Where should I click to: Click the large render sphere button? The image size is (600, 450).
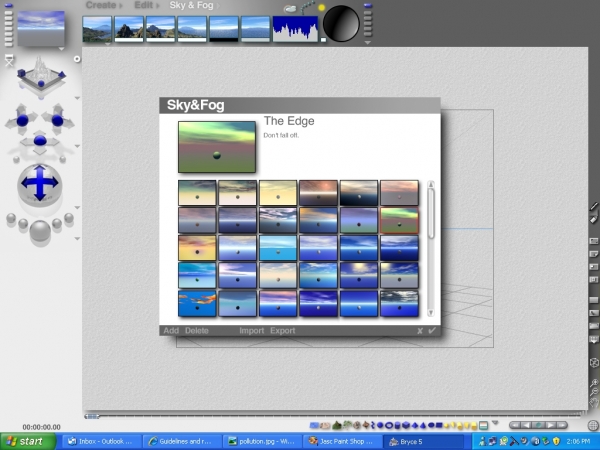40,231
